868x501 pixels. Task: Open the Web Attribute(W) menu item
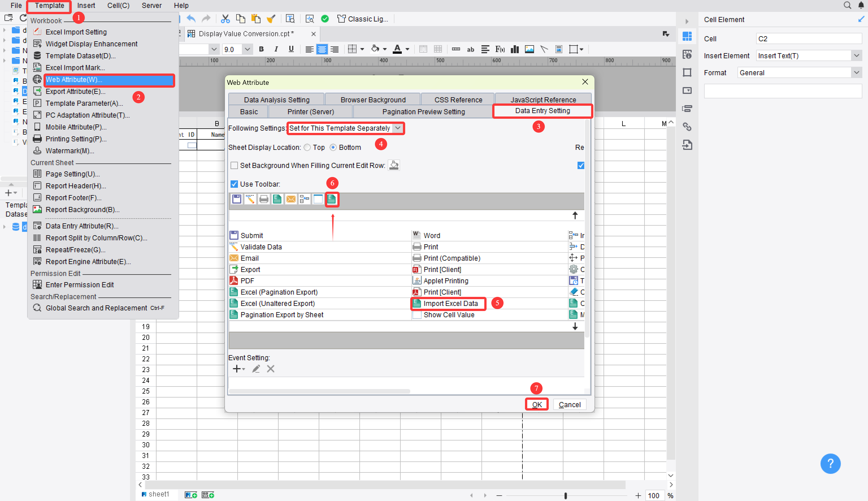pyautogui.click(x=108, y=79)
